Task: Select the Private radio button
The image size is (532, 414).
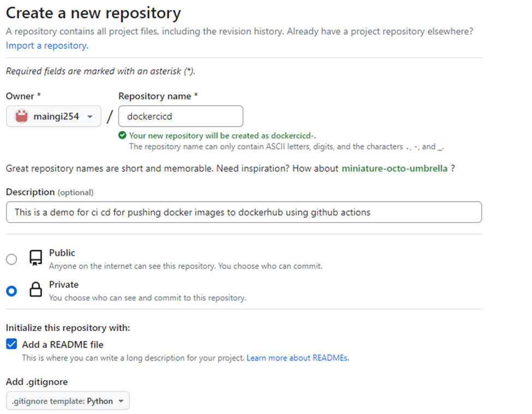Action: tap(11, 291)
